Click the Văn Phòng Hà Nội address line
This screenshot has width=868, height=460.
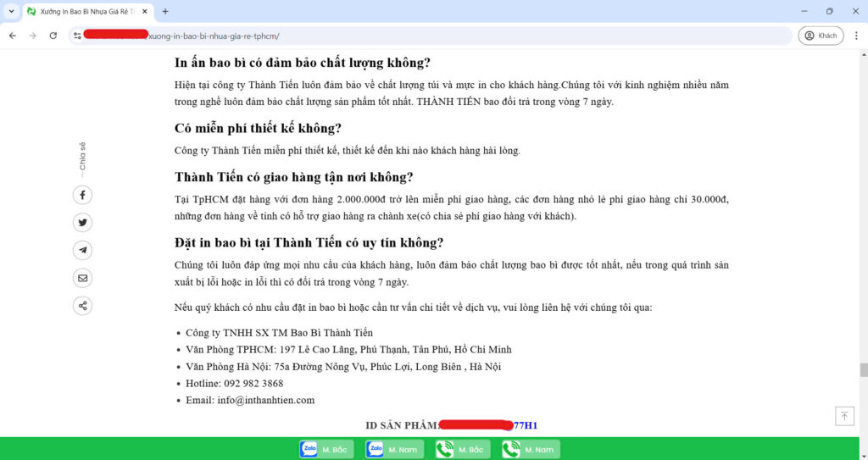click(x=343, y=367)
